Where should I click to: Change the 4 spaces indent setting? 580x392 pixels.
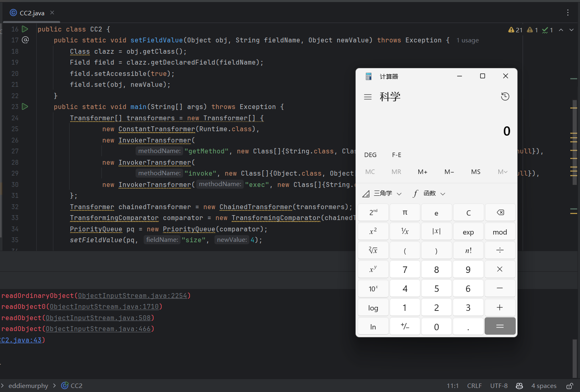[x=544, y=386]
